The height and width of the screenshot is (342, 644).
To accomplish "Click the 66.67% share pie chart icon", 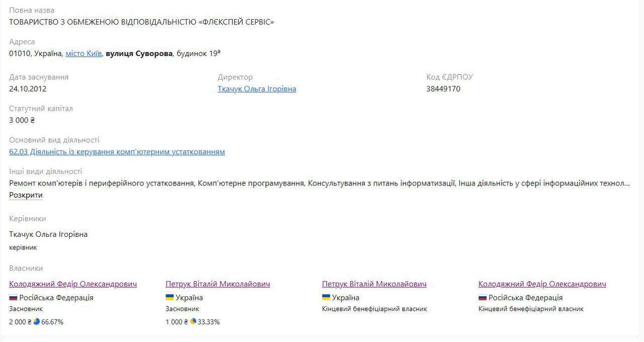I will tap(36, 321).
